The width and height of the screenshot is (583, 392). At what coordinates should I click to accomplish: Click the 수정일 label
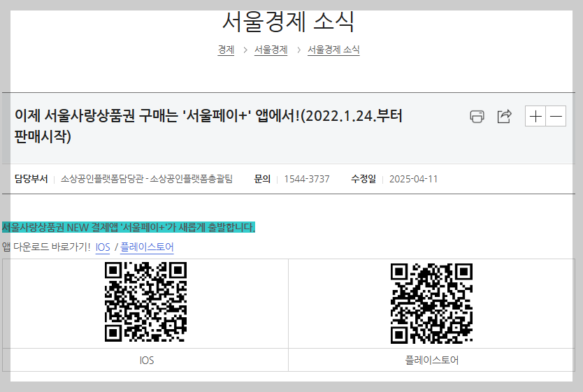364,179
